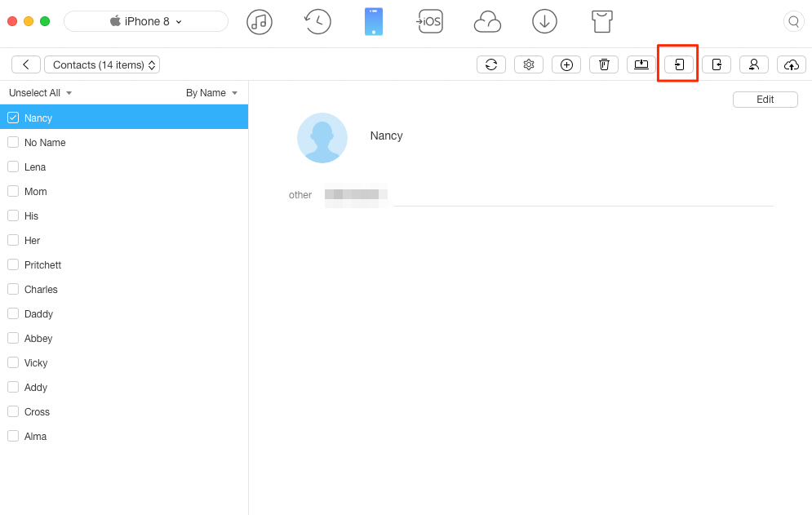Click the transfer to device button

[x=679, y=64]
